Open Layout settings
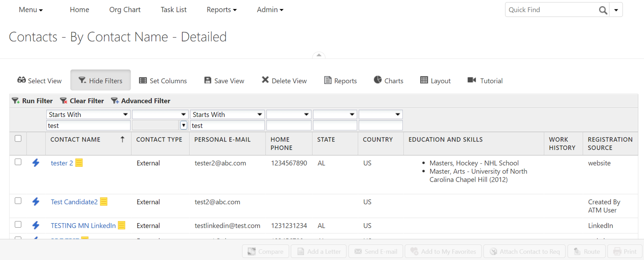644x260 pixels. 435,80
